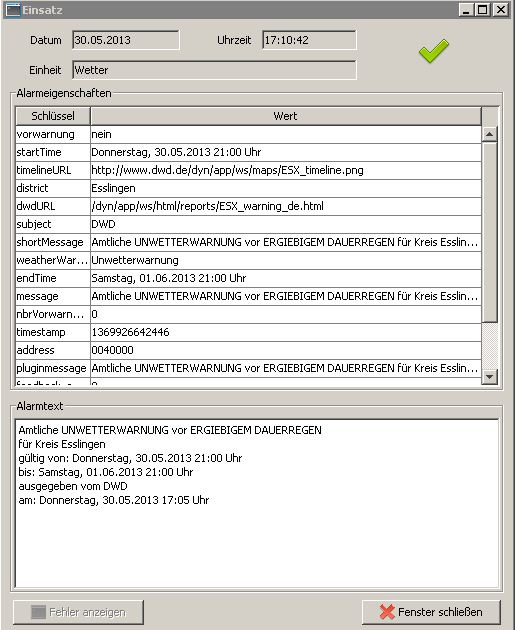Viewport: 515px width, 630px height.
Task: Select the value 0040000
Action: tap(286, 350)
